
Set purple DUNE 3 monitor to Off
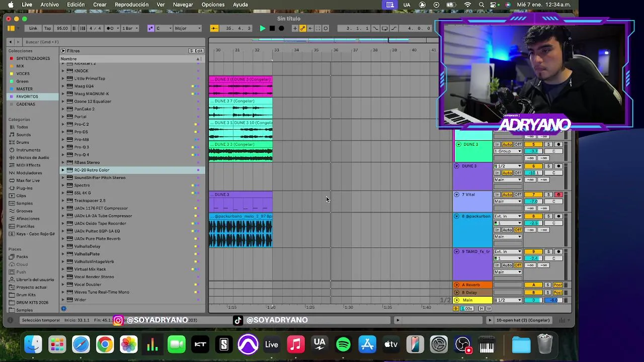coord(518,173)
